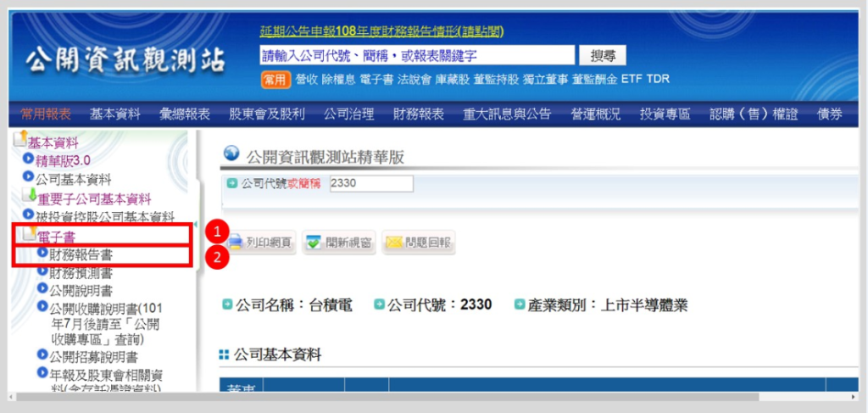This screenshot has height=413, width=868.
Task: Click the 電子書 quick link under search
Action: [376, 79]
